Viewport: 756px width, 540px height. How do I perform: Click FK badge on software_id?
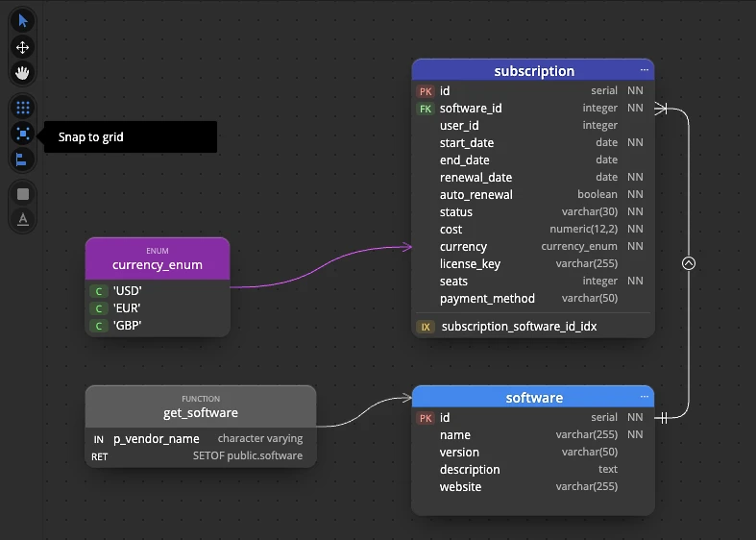click(x=426, y=109)
